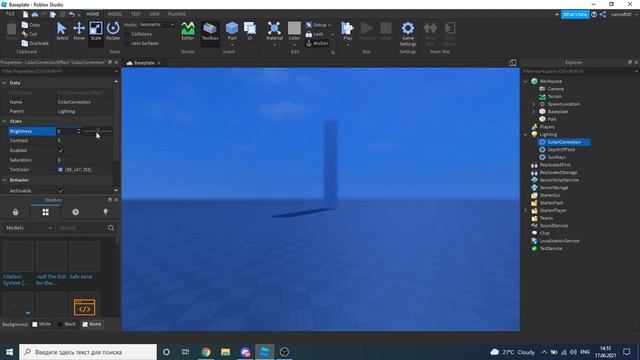Click the Toolbox search input field
640x360 pixels.
click(x=82, y=228)
